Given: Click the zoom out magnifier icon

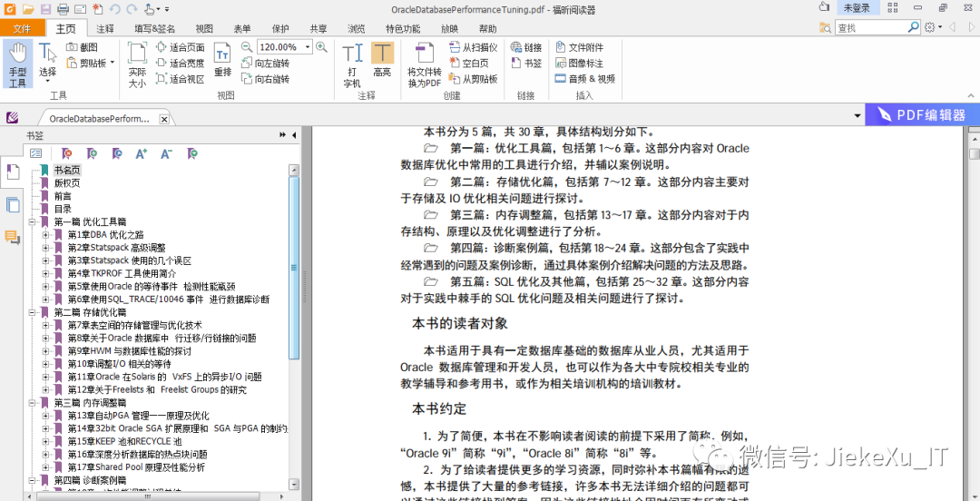Looking at the screenshot, I should click(x=247, y=47).
